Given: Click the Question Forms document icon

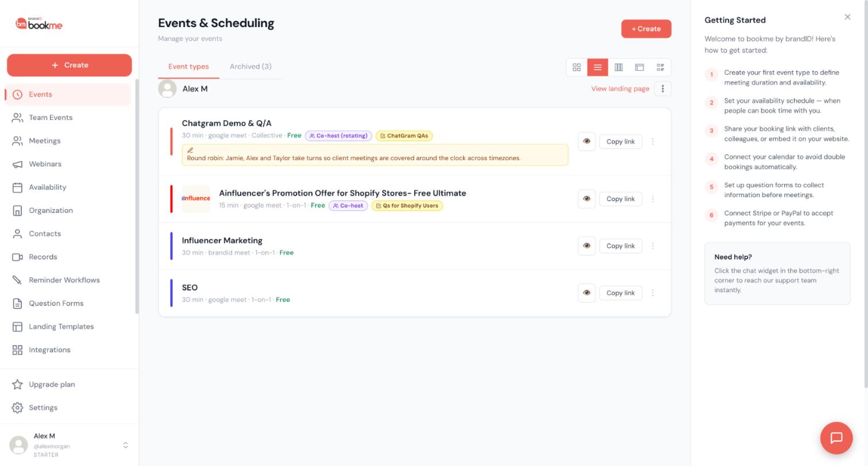Looking at the screenshot, I should [x=17, y=304].
